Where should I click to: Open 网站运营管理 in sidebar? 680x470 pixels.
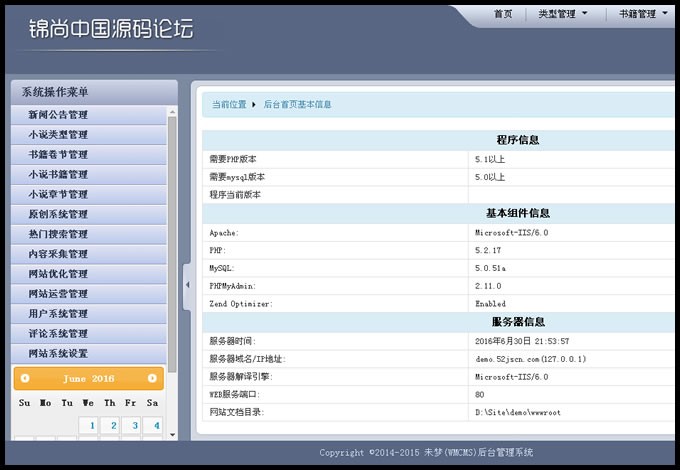tap(88, 294)
